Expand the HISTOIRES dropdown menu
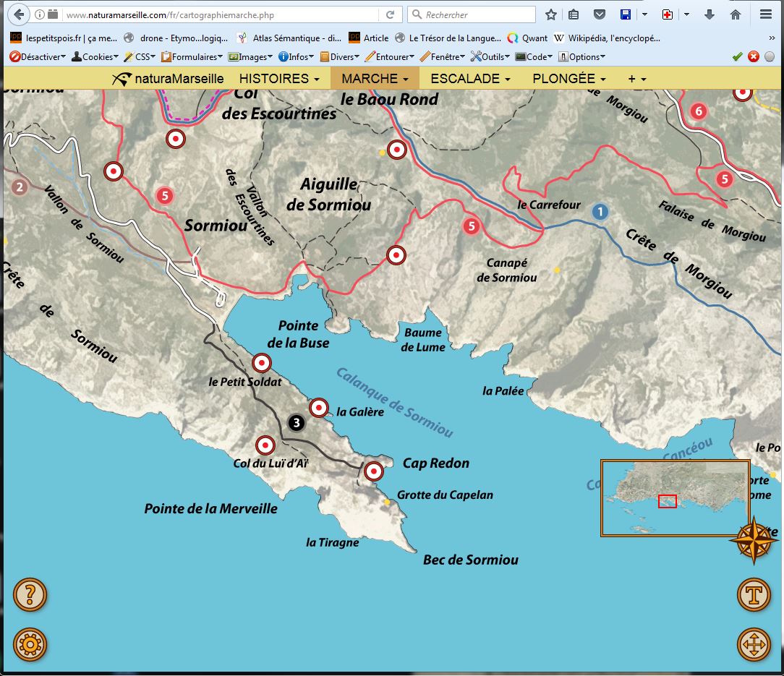Viewport: 784px width, 676px height. pyautogui.click(x=279, y=79)
